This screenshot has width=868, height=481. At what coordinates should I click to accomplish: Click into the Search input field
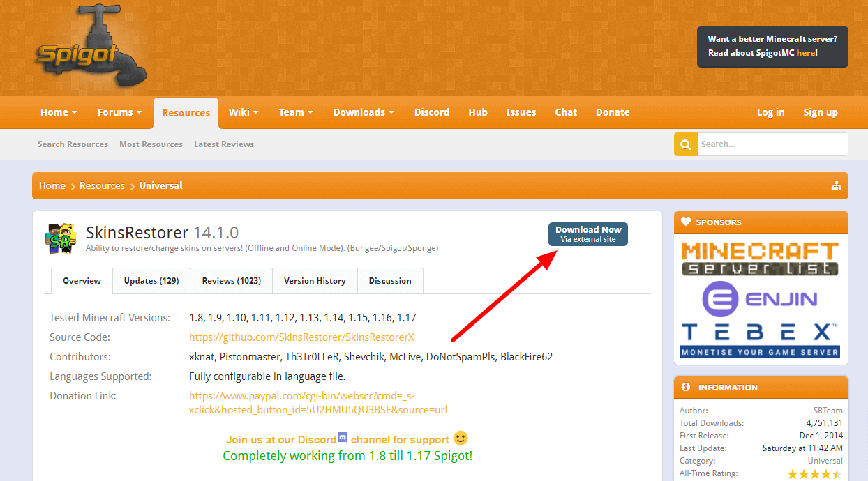772,144
